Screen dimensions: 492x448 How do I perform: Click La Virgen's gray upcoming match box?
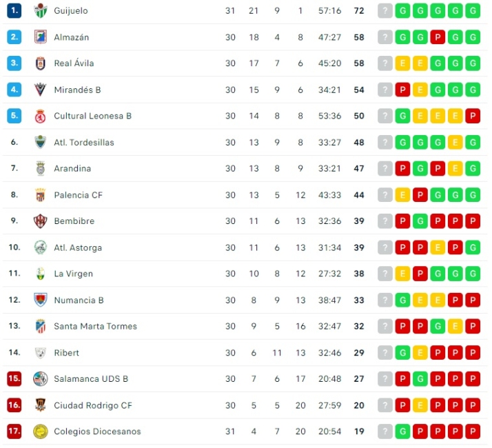click(385, 274)
